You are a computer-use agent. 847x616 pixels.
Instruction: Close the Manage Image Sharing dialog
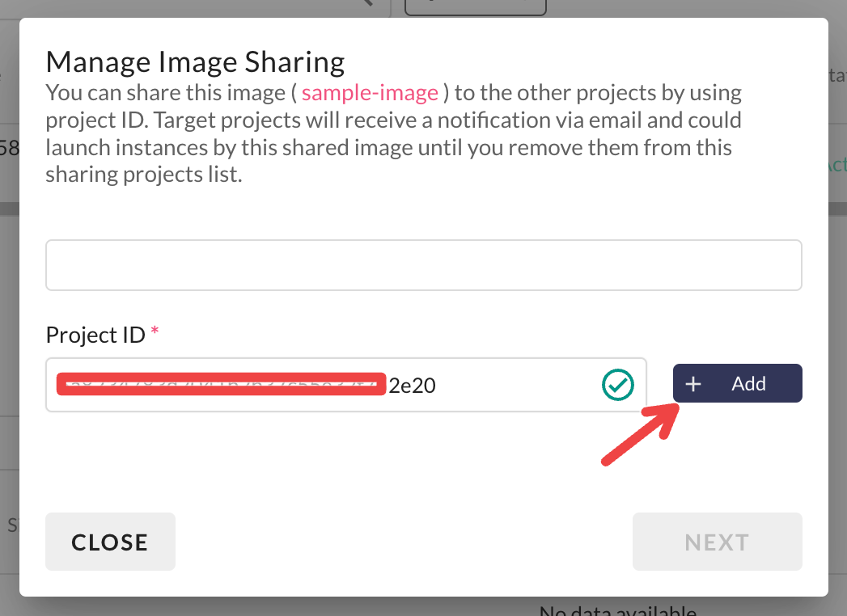110,542
